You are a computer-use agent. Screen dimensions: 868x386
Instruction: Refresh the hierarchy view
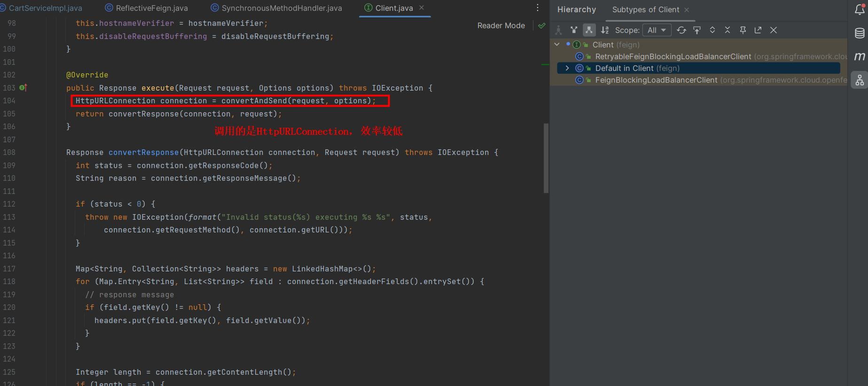point(681,30)
